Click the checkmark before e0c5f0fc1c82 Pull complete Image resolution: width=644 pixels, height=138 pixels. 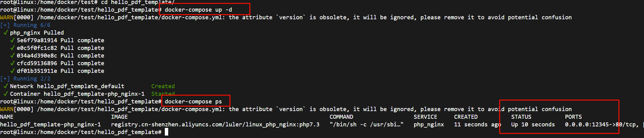pos(12,48)
